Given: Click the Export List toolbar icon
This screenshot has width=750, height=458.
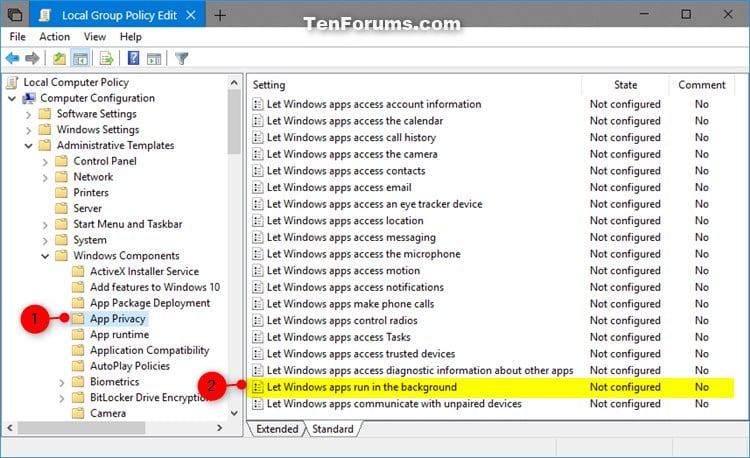Looking at the screenshot, I should 106,59.
